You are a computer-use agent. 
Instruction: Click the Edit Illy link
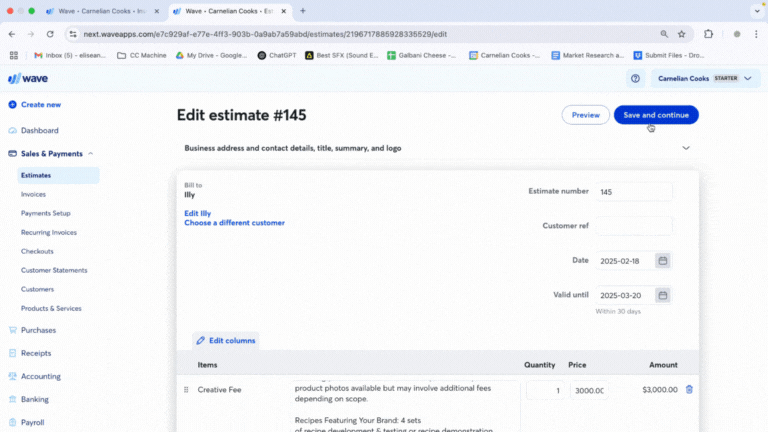pyautogui.click(x=197, y=213)
